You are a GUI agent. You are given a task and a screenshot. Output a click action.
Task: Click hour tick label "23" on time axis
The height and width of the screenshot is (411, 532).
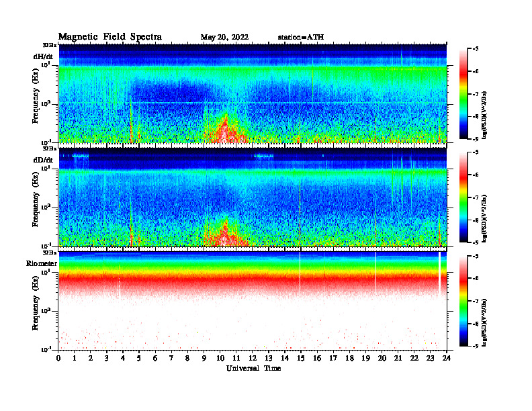(x=430, y=358)
